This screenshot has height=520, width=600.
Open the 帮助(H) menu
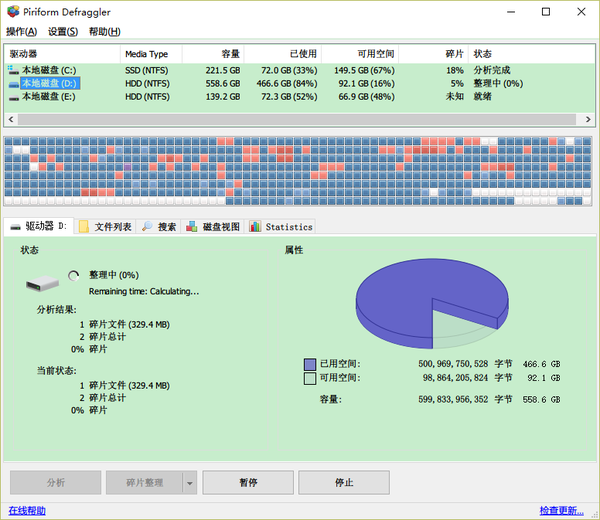point(104,31)
